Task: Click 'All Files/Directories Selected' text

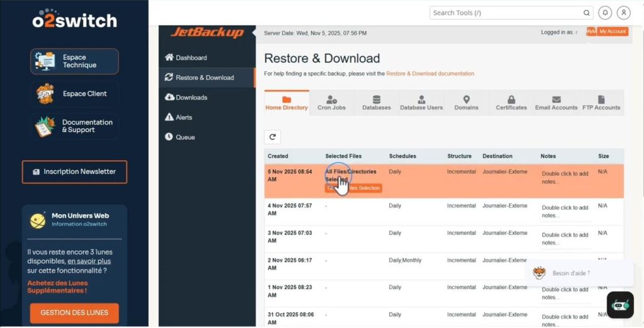Action: [x=351, y=176]
